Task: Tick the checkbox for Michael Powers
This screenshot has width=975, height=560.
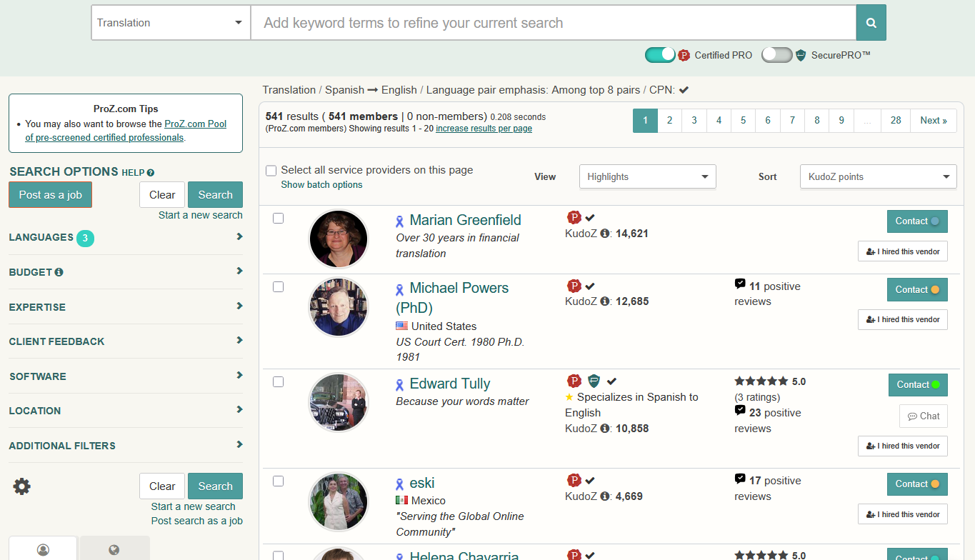Action: pyautogui.click(x=279, y=286)
